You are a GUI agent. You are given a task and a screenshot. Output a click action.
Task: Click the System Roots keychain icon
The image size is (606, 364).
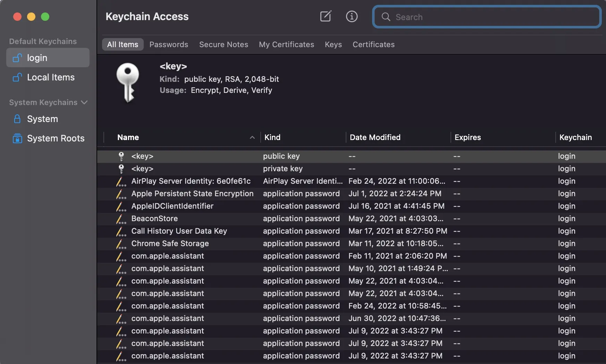(17, 138)
